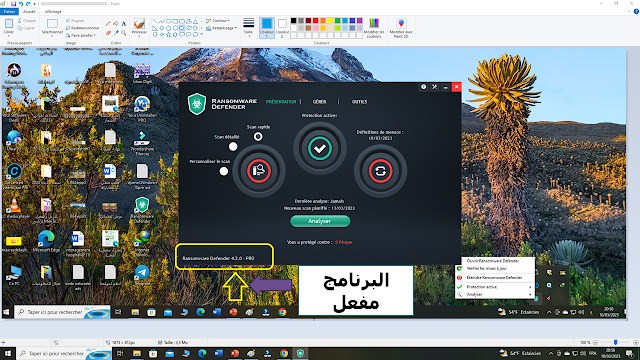Choose the Curve shape in Formes
The height and width of the screenshot is (360, 640).
[162, 21]
